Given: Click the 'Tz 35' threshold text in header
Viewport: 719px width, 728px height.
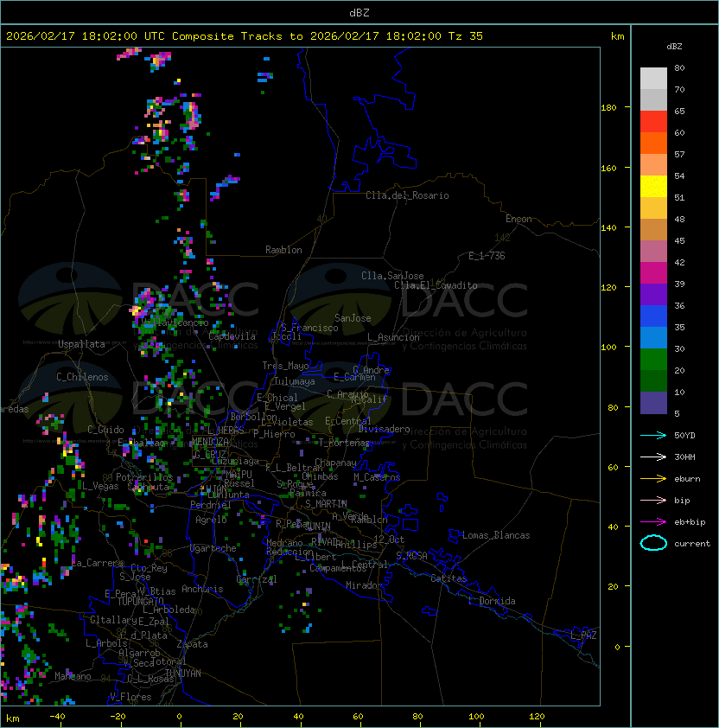Looking at the screenshot, I should tap(466, 36).
